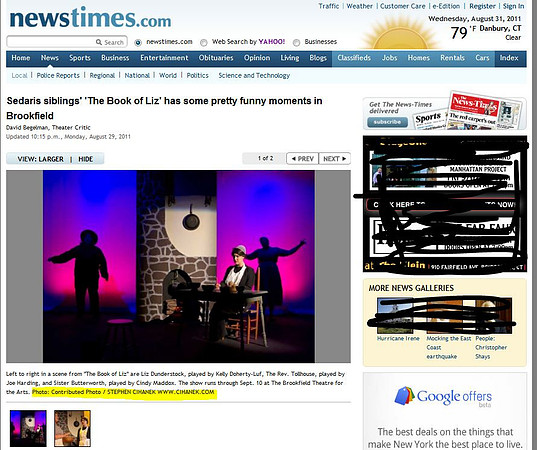The image size is (537, 450).
Task: Open the Entertainment menu tab
Action: [164, 58]
